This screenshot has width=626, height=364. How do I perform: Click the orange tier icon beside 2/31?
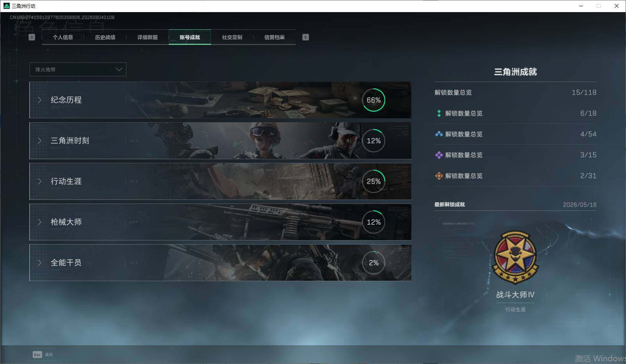pyautogui.click(x=439, y=176)
